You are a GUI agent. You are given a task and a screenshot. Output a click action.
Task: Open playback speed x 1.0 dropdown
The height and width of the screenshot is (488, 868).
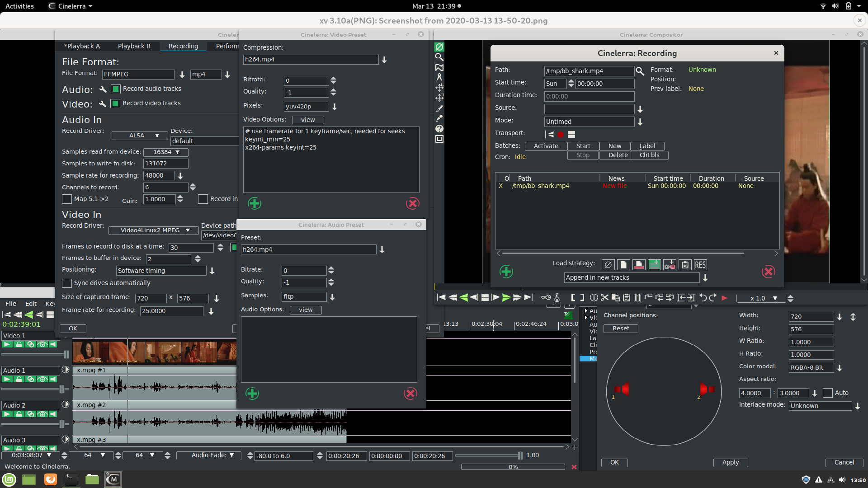click(x=775, y=298)
